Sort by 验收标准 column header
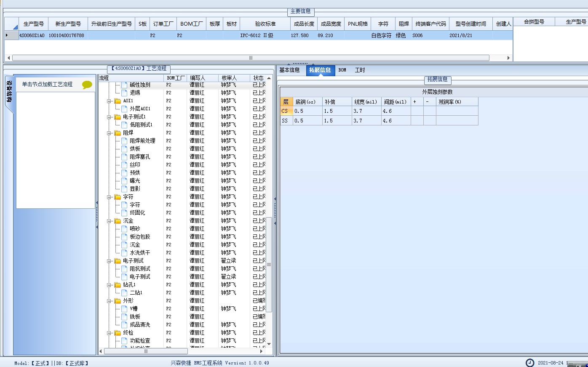 tap(265, 24)
